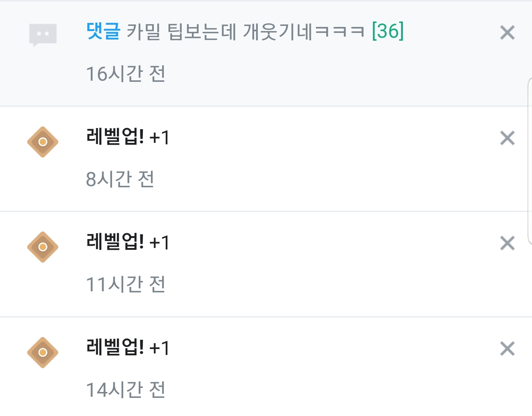Click the 14시간 전 timestamp

(x=125, y=390)
